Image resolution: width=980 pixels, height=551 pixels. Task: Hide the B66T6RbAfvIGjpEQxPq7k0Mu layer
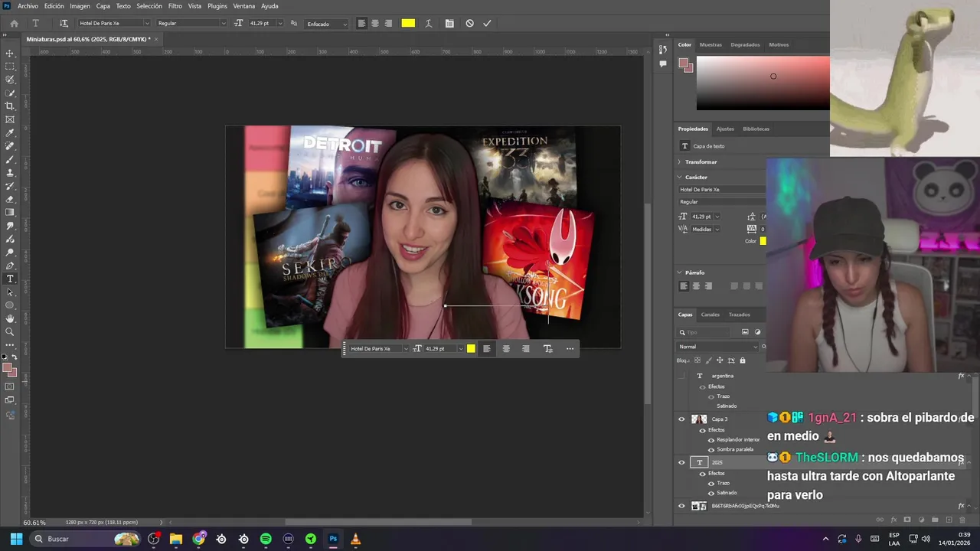[x=681, y=506]
